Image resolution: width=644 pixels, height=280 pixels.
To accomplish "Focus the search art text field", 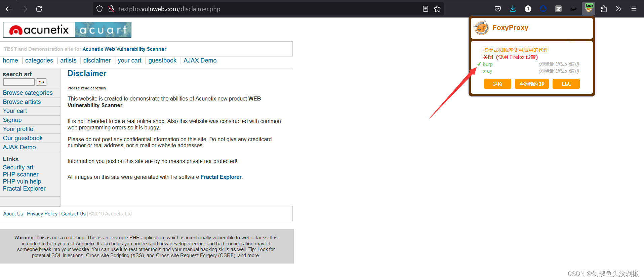I will (x=19, y=82).
